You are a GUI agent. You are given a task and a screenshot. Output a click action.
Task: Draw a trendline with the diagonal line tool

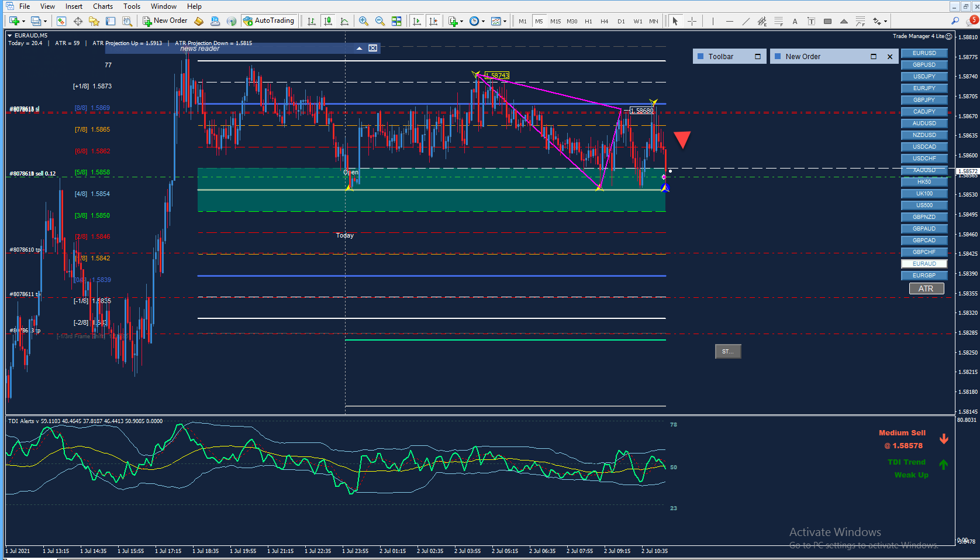pos(746,21)
